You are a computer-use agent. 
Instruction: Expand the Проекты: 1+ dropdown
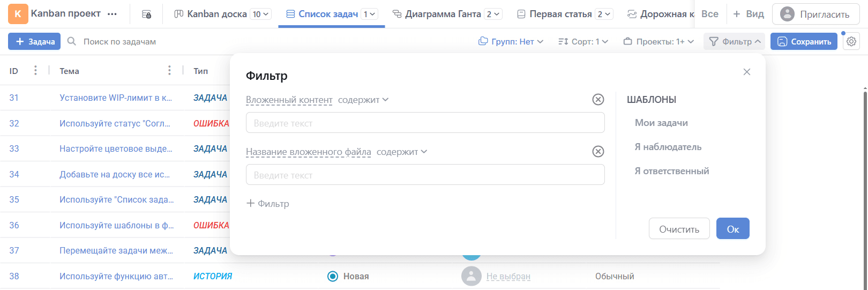(659, 41)
